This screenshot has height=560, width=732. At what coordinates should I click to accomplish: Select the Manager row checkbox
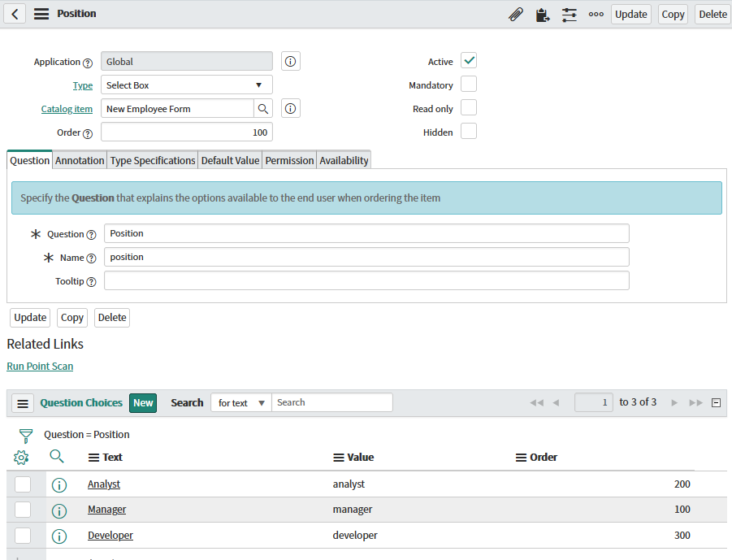point(23,510)
